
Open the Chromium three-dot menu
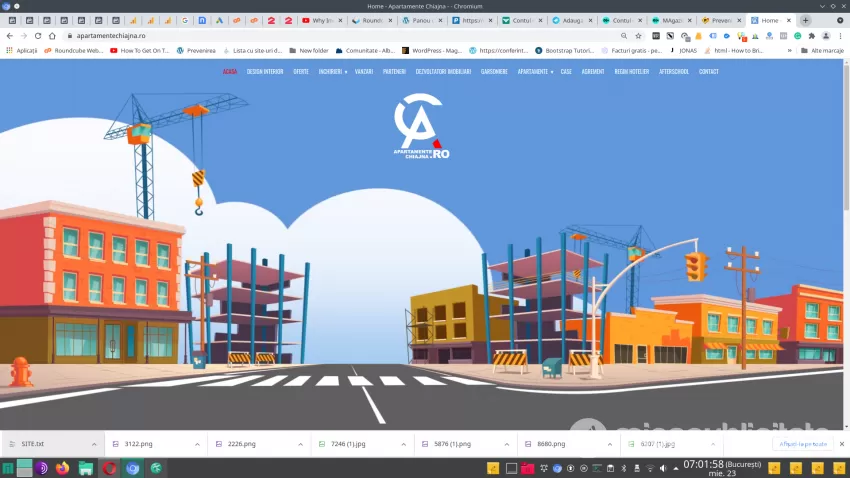pyautogui.click(x=840, y=36)
